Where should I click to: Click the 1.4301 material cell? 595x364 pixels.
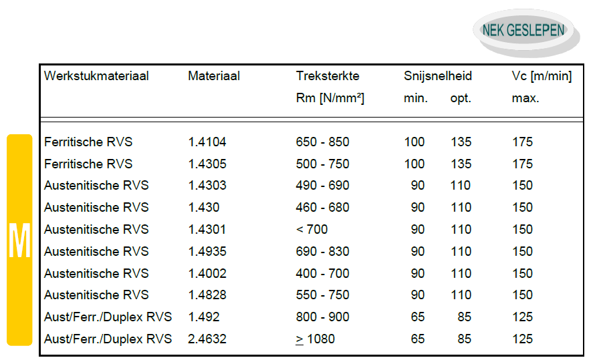pos(207,230)
